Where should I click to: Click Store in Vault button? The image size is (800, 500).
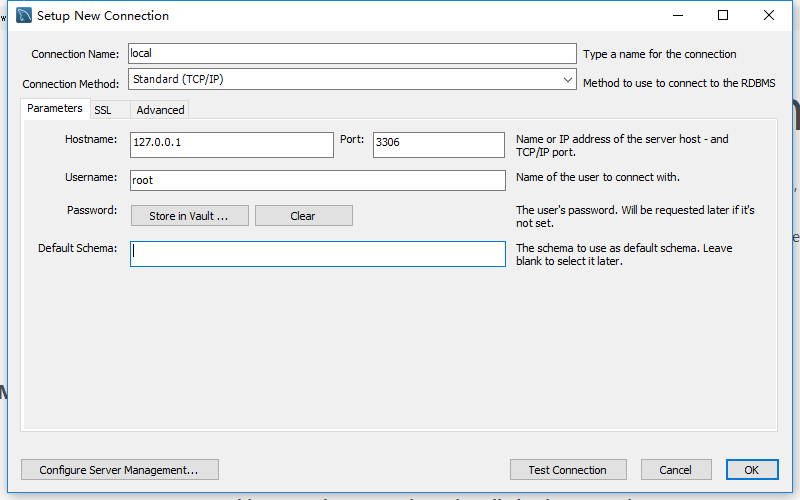190,216
